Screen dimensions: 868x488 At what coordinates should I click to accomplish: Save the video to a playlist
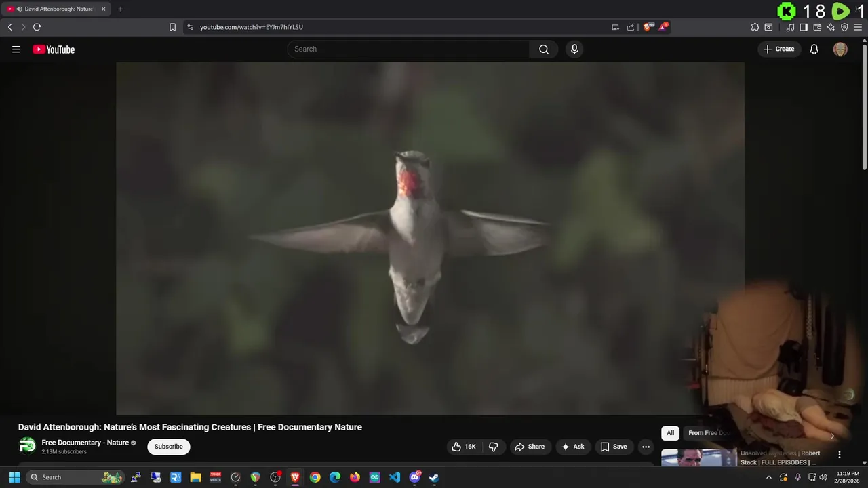click(x=614, y=447)
